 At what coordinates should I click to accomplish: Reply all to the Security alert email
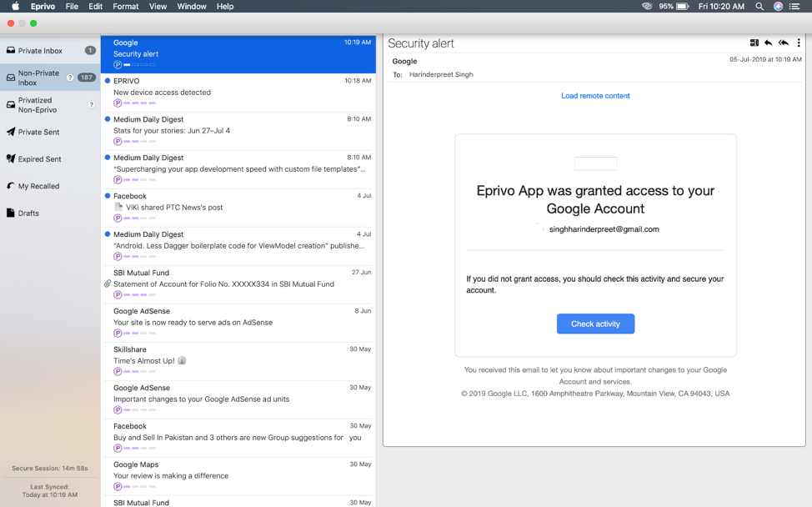[784, 43]
